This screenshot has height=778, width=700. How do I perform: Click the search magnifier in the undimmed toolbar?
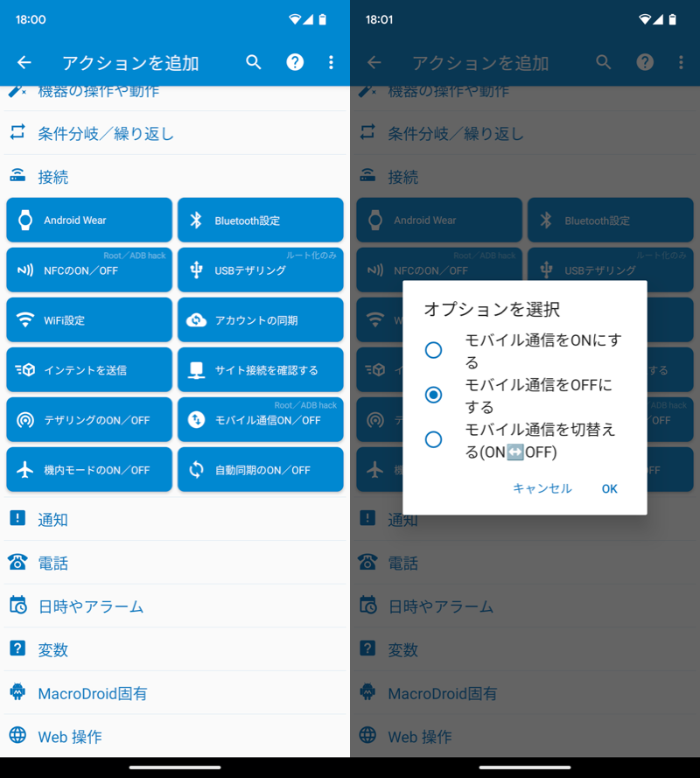(254, 62)
